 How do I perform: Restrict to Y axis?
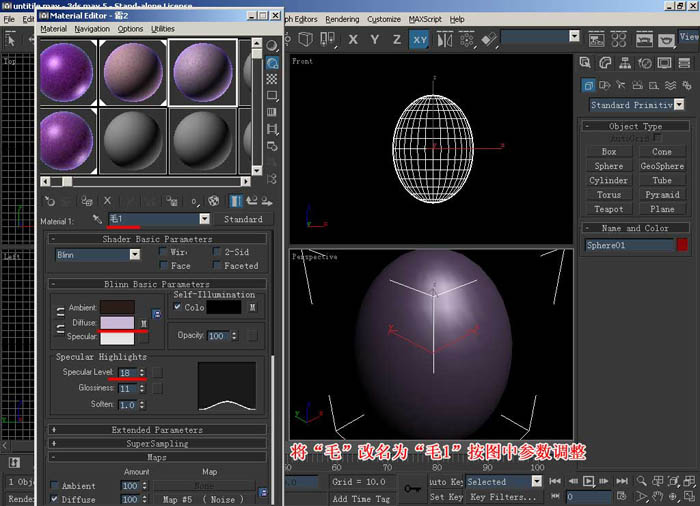coord(375,40)
